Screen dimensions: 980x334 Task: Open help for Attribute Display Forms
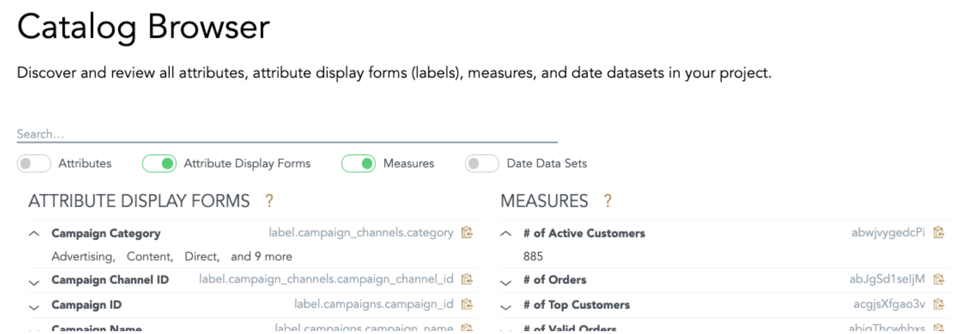[269, 201]
